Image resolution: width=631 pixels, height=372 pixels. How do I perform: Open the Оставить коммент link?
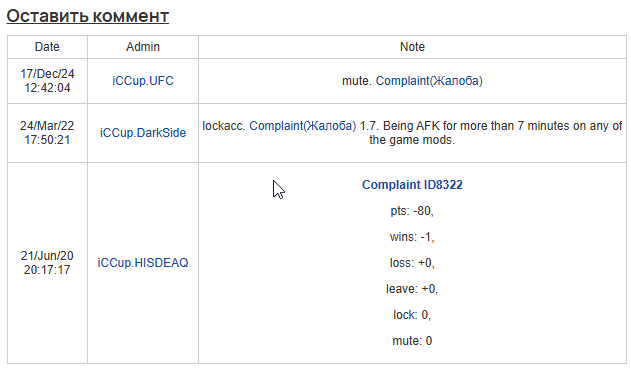[88, 16]
